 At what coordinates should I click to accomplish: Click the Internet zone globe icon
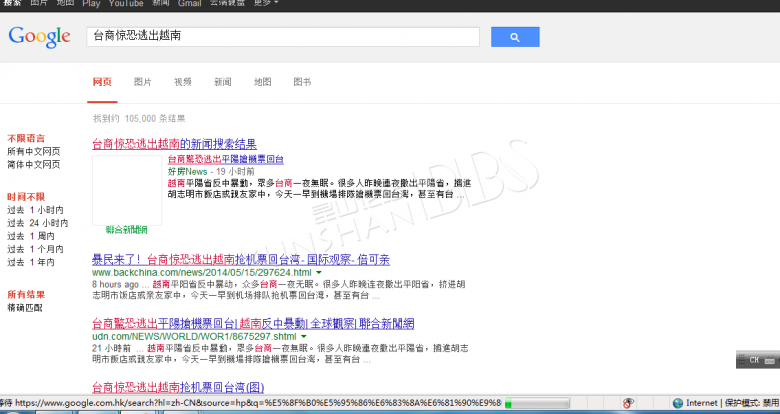coord(677,403)
